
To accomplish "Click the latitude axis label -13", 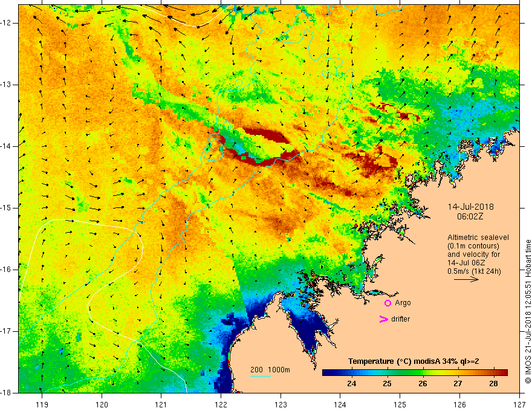I will (7, 85).
